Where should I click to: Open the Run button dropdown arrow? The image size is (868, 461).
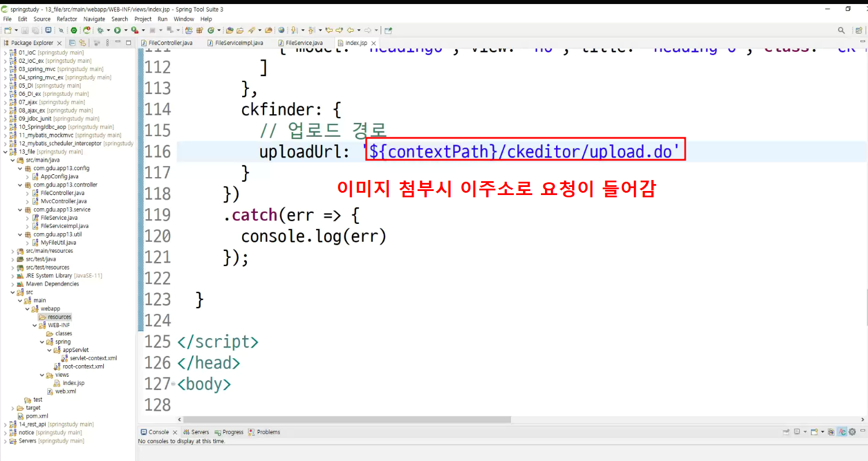click(x=125, y=30)
